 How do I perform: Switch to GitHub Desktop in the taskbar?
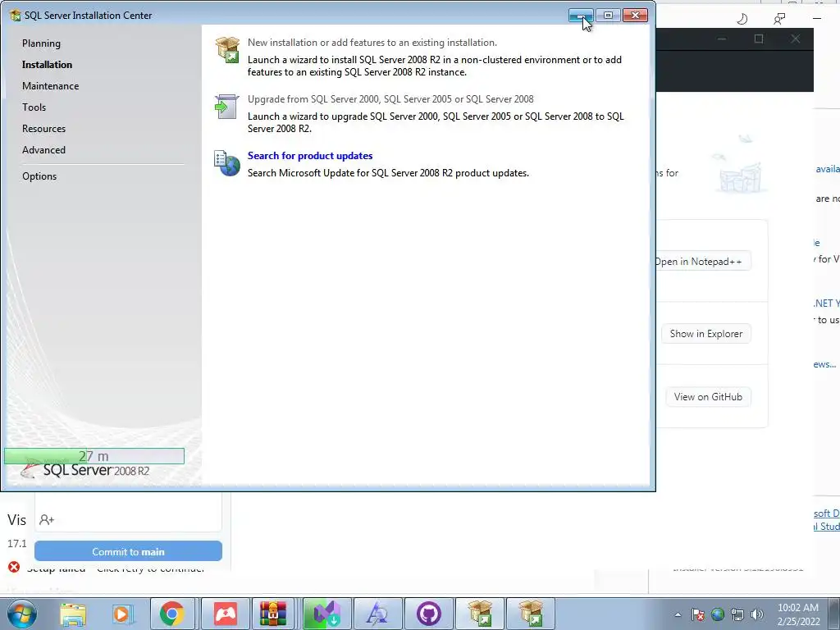tap(428, 614)
